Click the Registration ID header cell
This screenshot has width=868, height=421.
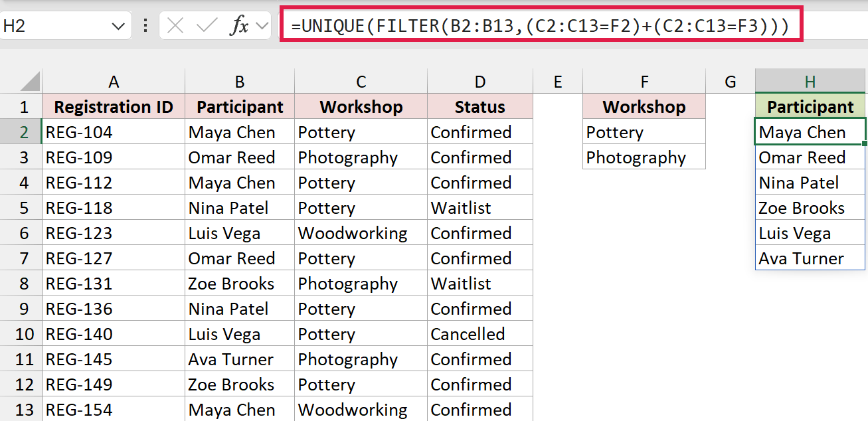[114, 107]
